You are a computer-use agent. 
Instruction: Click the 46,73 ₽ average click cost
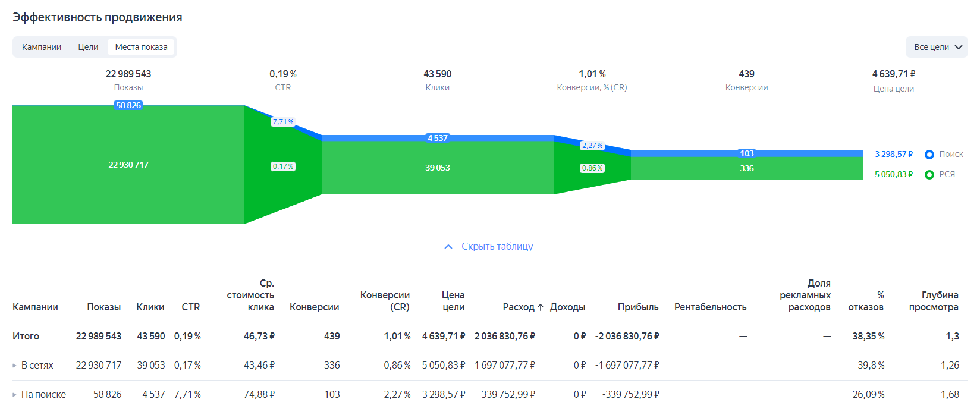click(259, 336)
